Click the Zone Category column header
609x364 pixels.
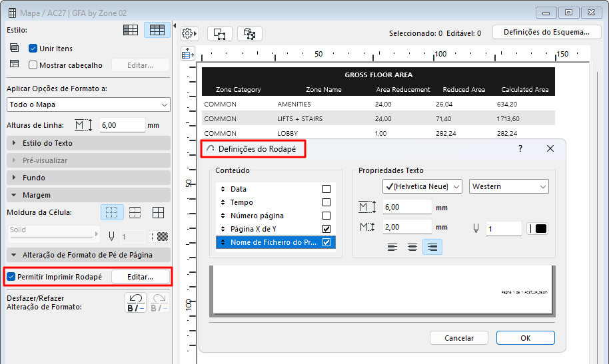[239, 89]
